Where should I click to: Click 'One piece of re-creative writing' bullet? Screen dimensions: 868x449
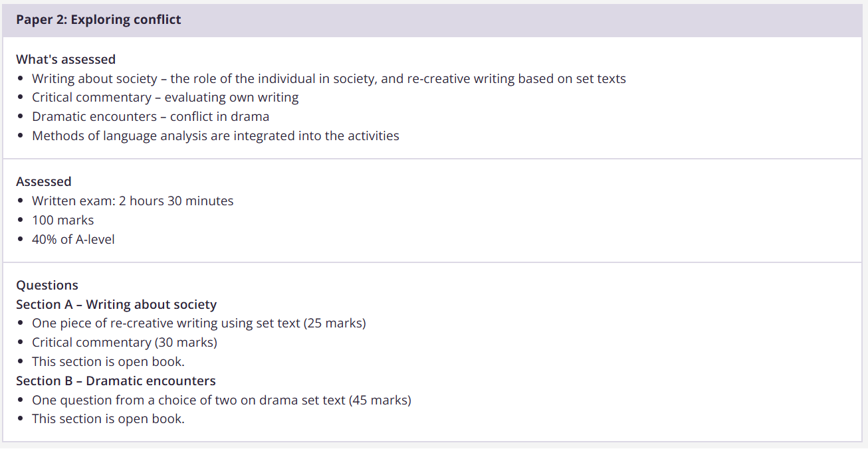199,323
